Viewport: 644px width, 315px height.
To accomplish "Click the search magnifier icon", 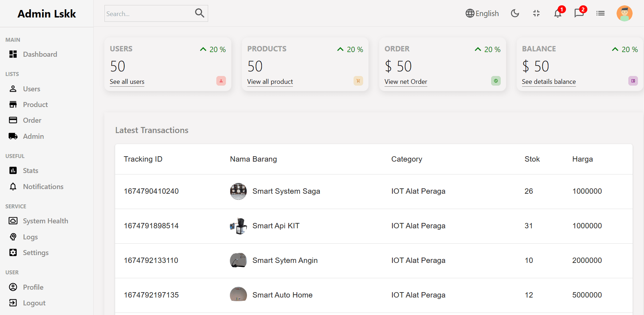I will (x=200, y=13).
